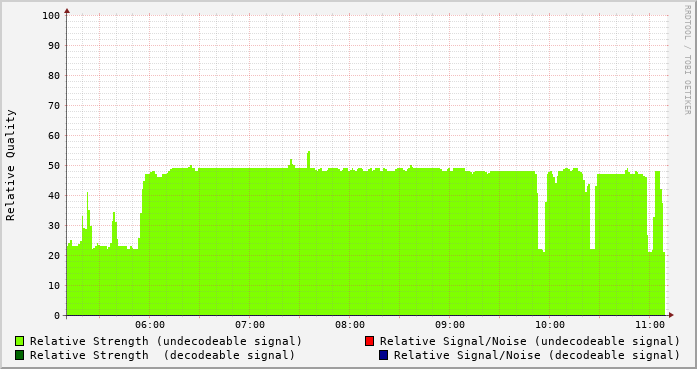Click the 07:00 time axis label

[x=250, y=325]
